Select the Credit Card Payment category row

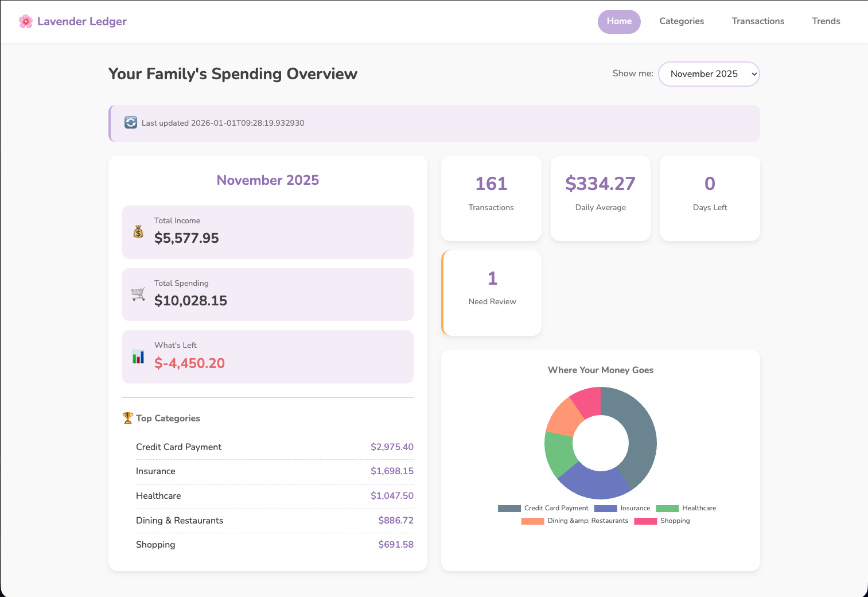tap(275, 447)
